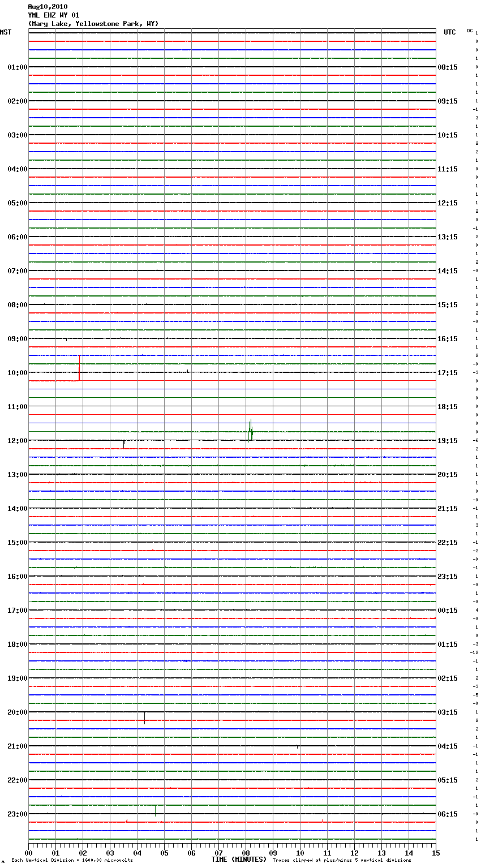This screenshot has width=481, height=868.
Task: Click the green spike cluster near minute 8
Action: pos(250,430)
